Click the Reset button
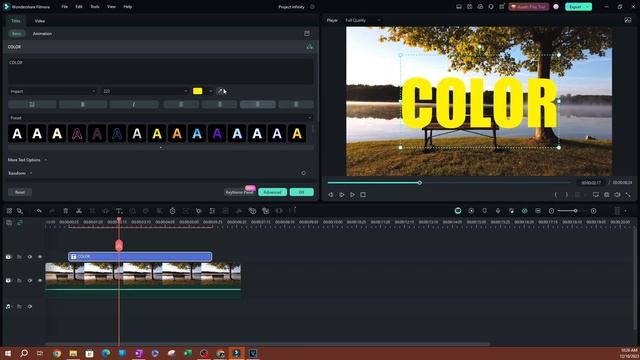Screen dimensions: 640x360 tap(20, 192)
